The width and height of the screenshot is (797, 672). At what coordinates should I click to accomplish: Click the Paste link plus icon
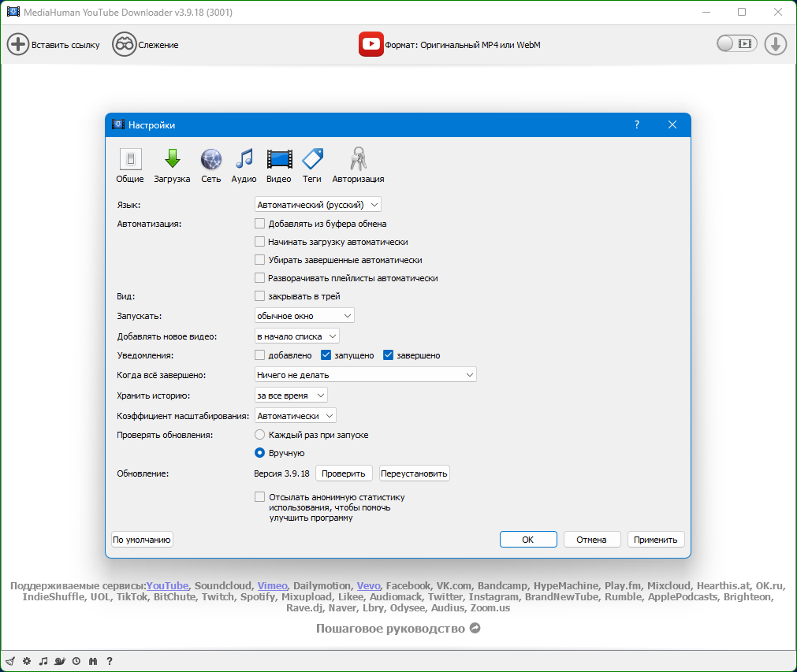click(x=17, y=44)
